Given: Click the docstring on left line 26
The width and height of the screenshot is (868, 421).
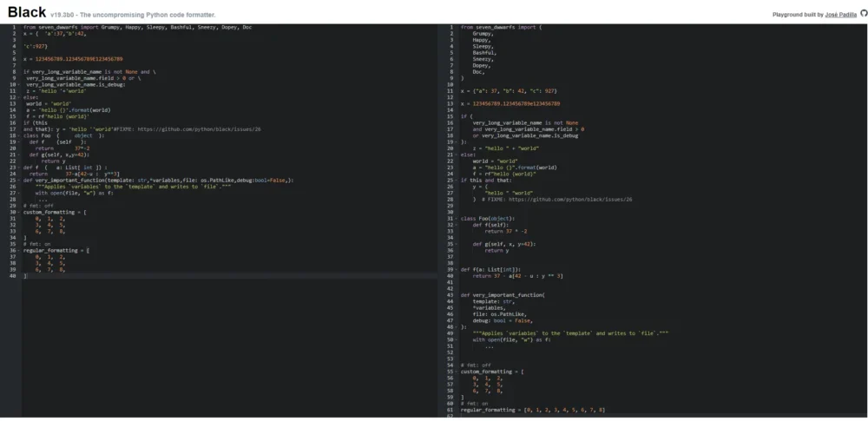Looking at the screenshot, I should click(x=134, y=187).
